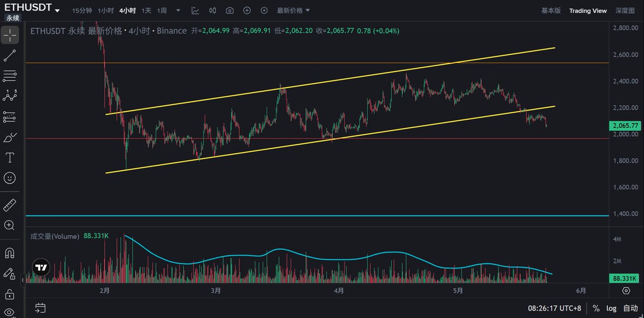Select the trend line drawing tool
The height and width of the screenshot is (318, 644).
10,55
